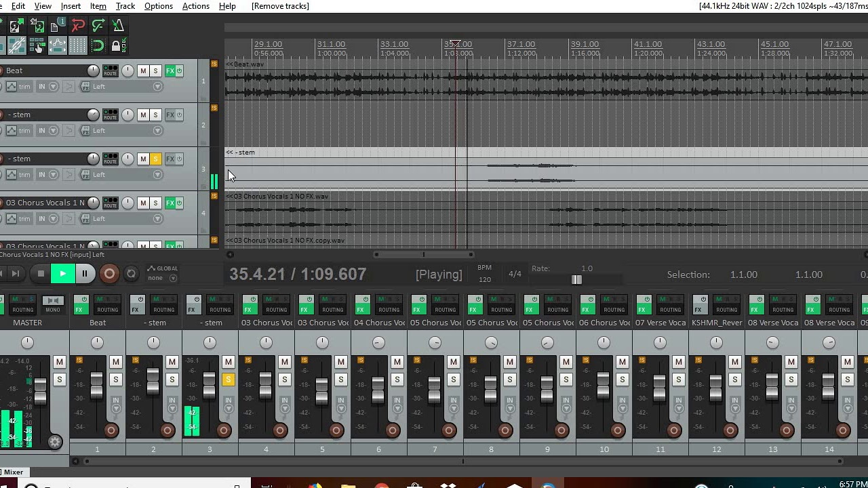Toggle FX bypass power on Beat track panel
The height and width of the screenshot is (488, 868).
(179, 70)
